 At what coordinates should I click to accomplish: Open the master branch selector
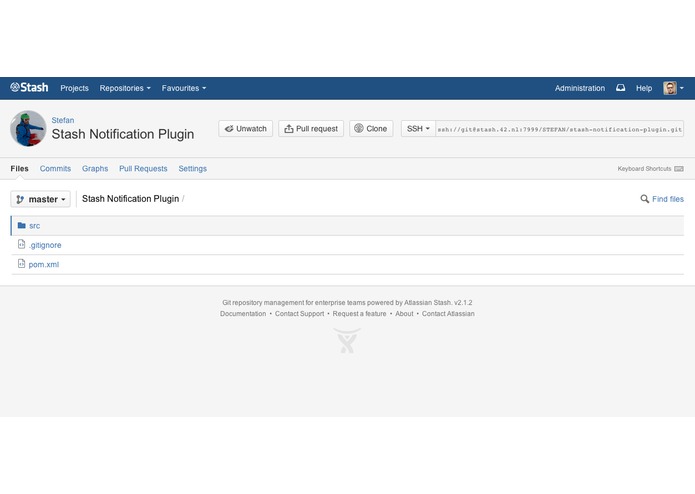40,199
